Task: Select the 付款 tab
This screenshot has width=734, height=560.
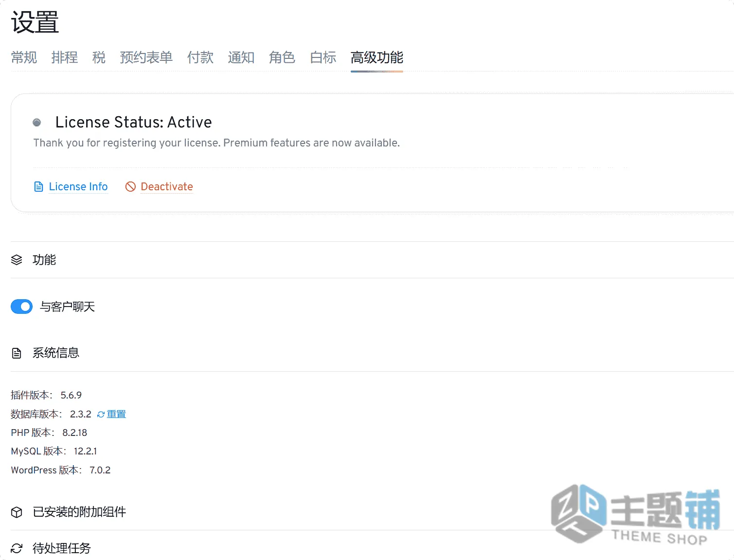Action: [x=200, y=57]
